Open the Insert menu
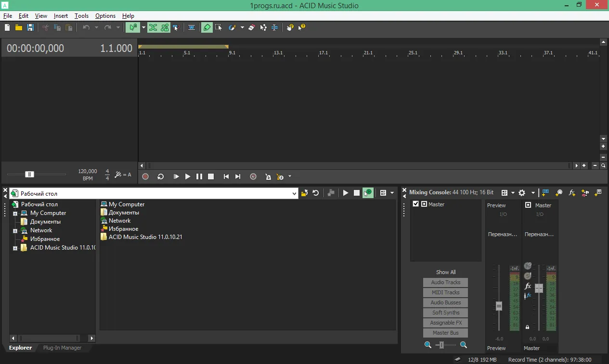Image resolution: width=609 pixels, height=364 pixels. click(61, 16)
